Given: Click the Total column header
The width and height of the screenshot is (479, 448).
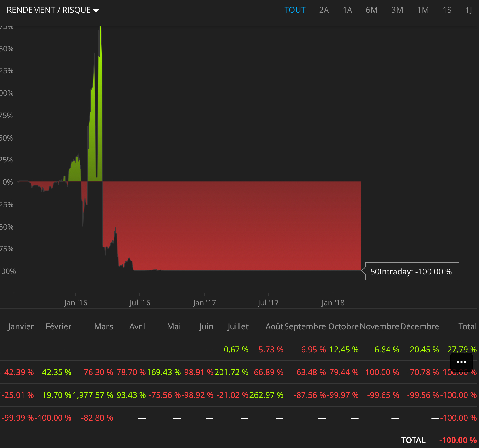Looking at the screenshot, I should [x=467, y=326].
